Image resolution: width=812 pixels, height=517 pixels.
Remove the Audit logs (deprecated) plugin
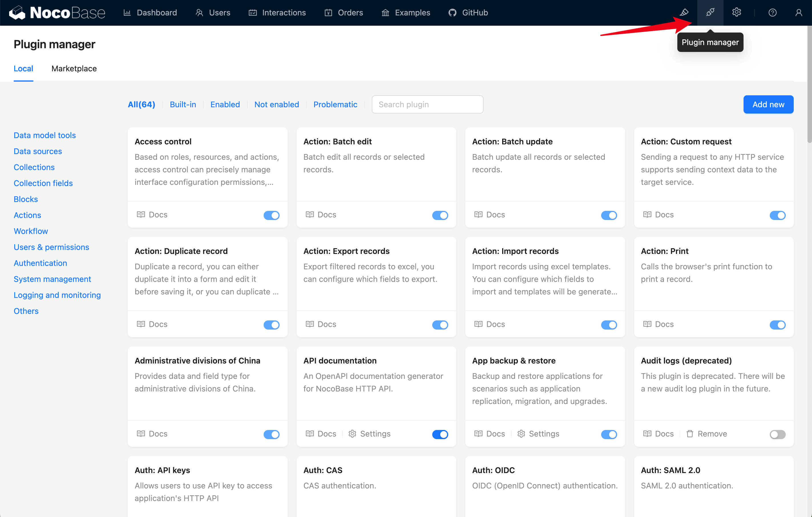pyautogui.click(x=706, y=434)
